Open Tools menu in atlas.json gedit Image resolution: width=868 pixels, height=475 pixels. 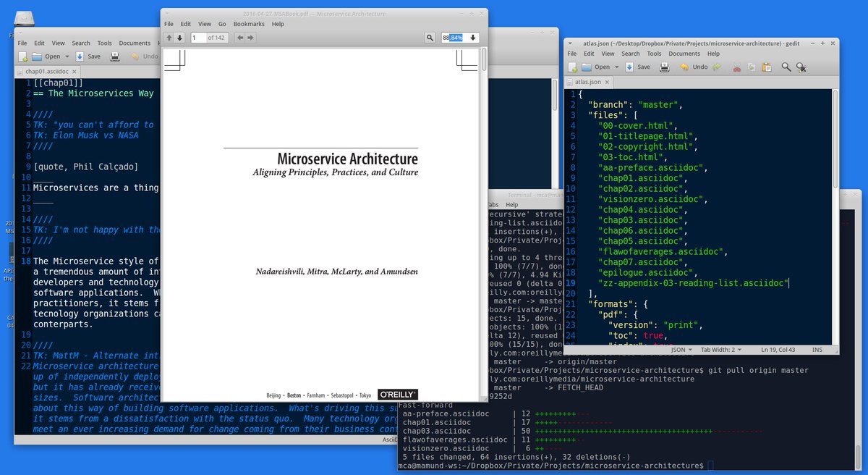pyautogui.click(x=654, y=54)
